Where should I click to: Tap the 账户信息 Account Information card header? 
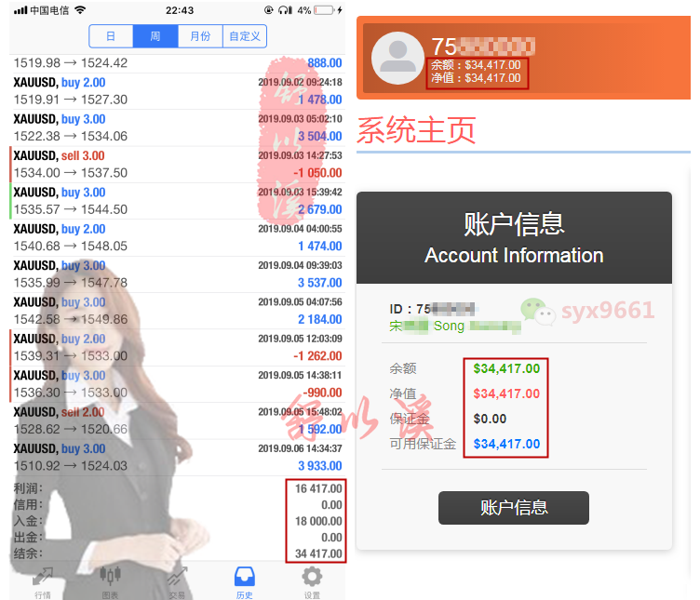click(514, 238)
